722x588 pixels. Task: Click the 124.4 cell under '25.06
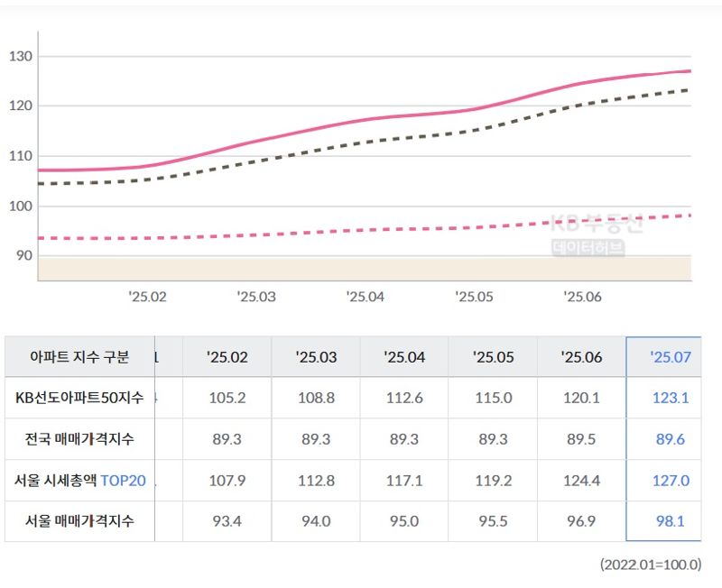(x=582, y=481)
